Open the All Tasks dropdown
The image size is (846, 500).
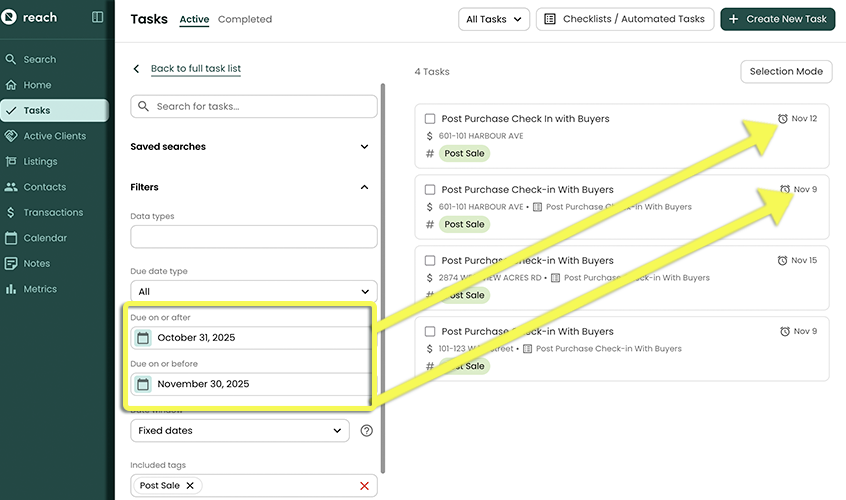tap(494, 19)
